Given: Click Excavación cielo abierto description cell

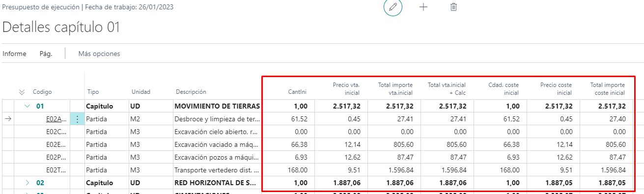Looking at the screenshot, I should [x=217, y=132].
